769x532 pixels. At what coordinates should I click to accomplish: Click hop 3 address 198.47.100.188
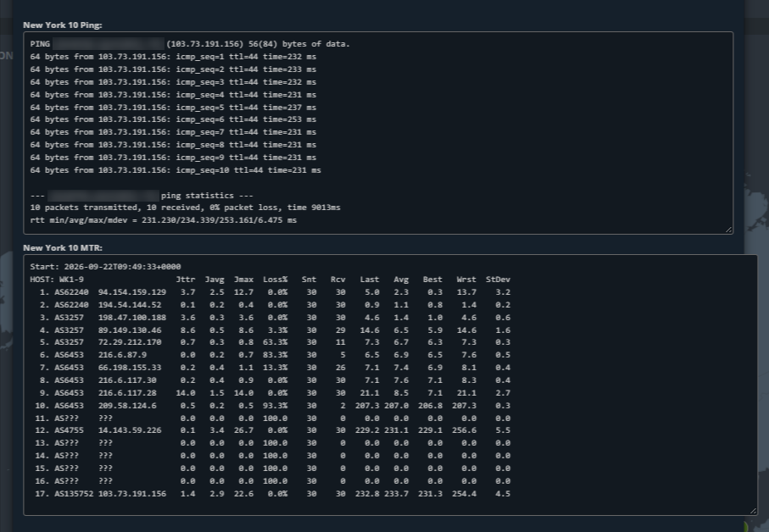[132, 318]
